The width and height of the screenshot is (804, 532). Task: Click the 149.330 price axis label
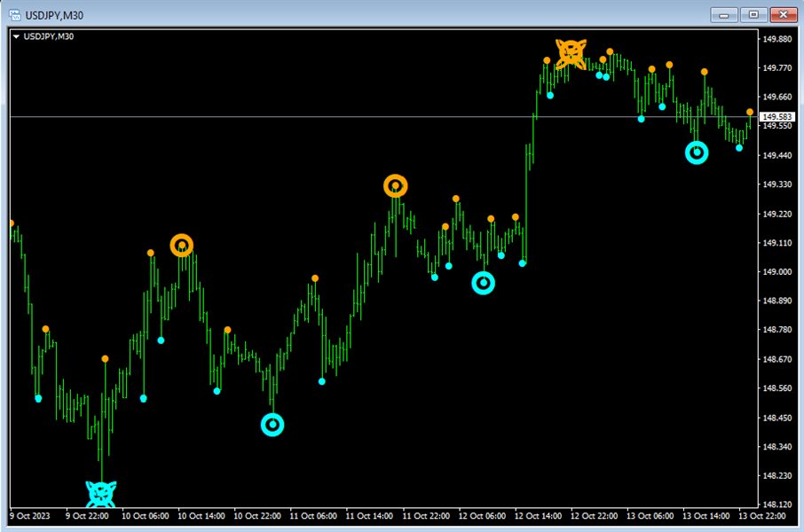tap(777, 184)
